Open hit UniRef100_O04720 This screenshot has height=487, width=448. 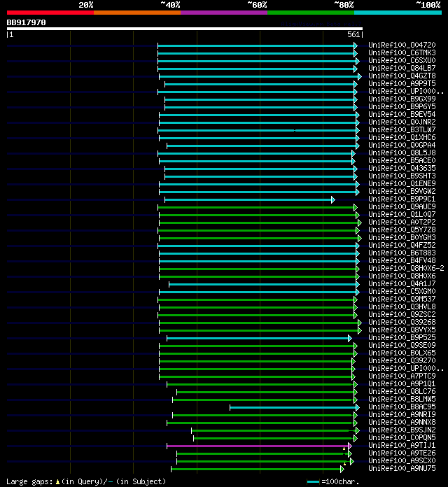402,45
